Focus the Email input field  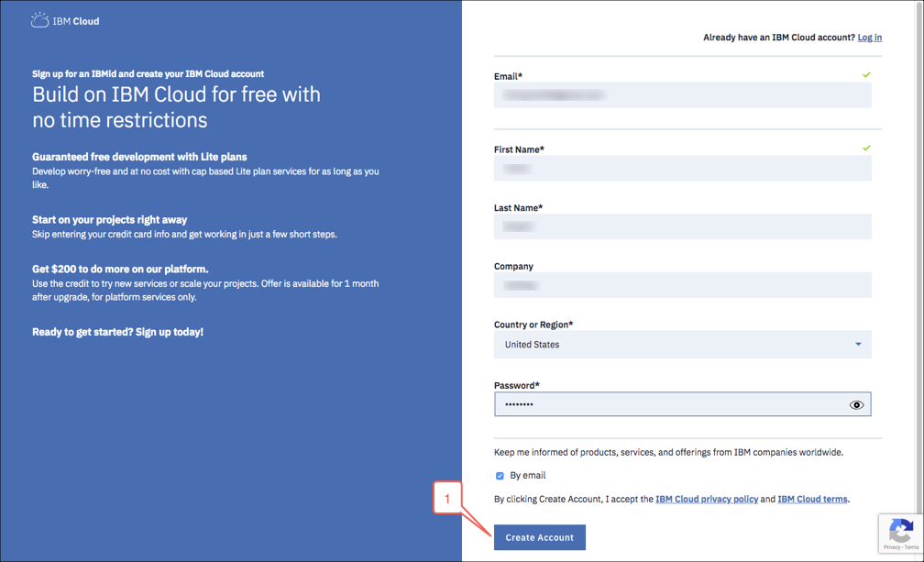point(682,94)
